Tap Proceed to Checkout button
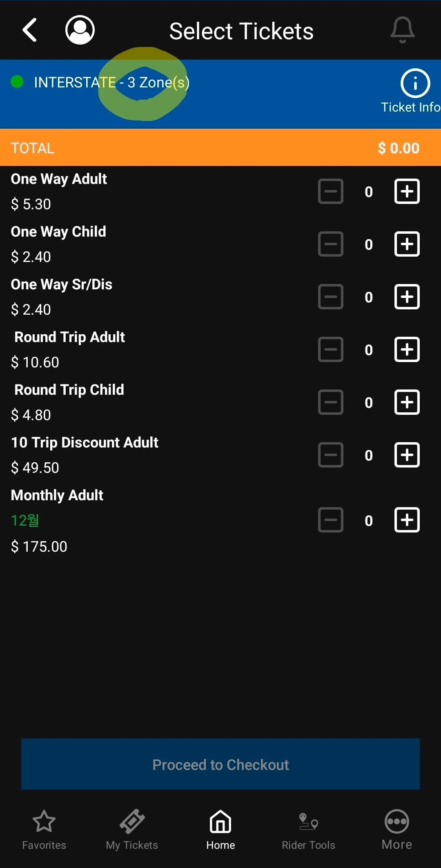 click(x=220, y=764)
